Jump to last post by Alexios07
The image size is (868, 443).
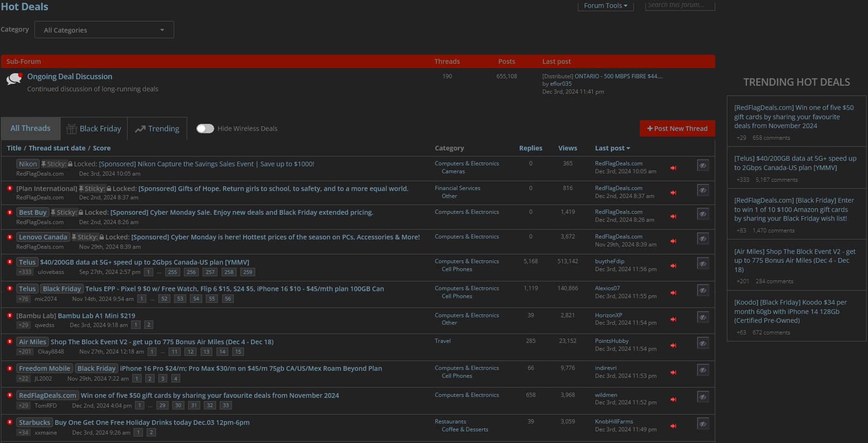click(673, 293)
